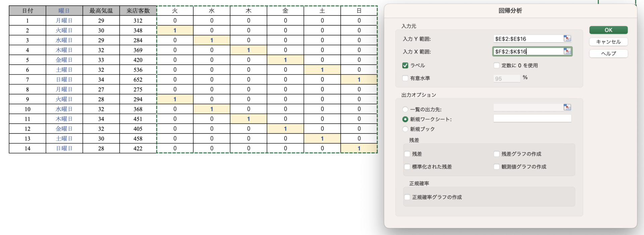Click highlighted 1 in 火 column, date 2 row
644x235 pixels.
[175, 30]
